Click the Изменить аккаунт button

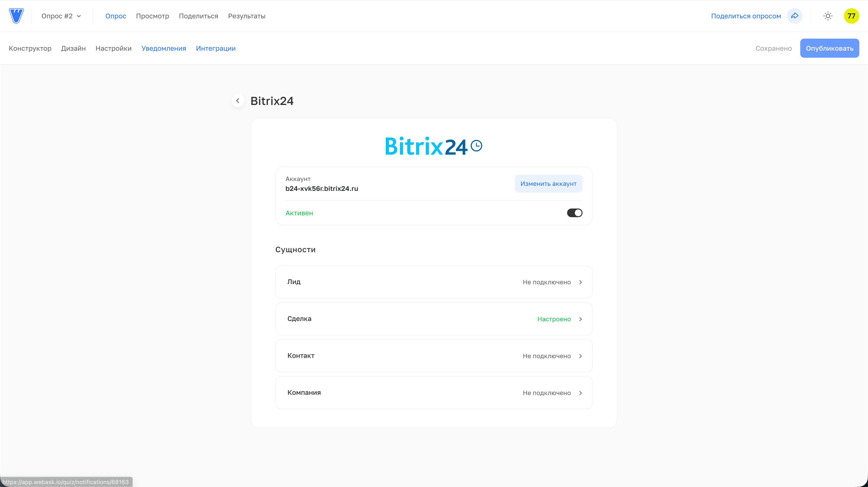[548, 183]
